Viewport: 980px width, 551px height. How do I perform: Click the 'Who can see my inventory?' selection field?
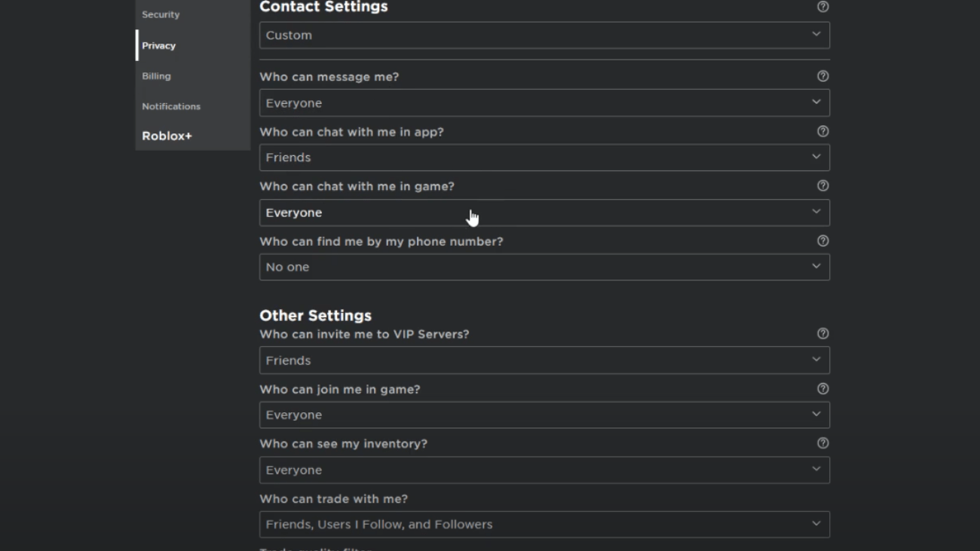pyautogui.click(x=544, y=470)
